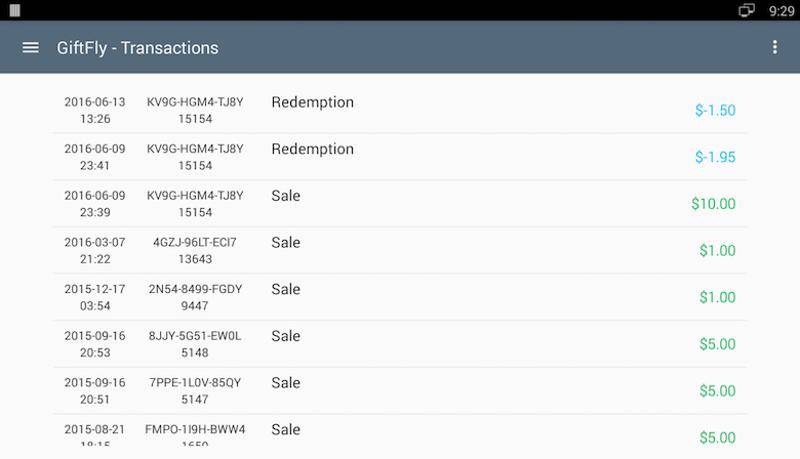800x459 pixels.
Task: Click the GiftFly - Transactions title
Action: click(137, 48)
